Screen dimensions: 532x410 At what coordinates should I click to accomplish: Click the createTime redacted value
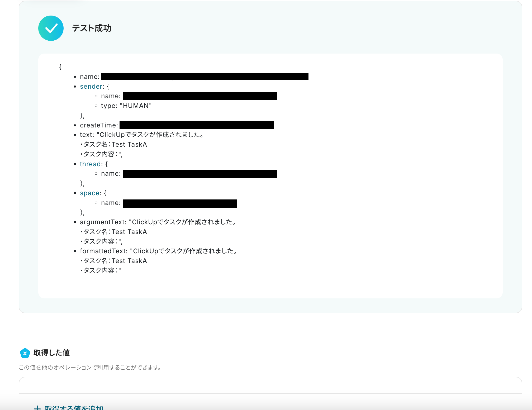(196, 125)
